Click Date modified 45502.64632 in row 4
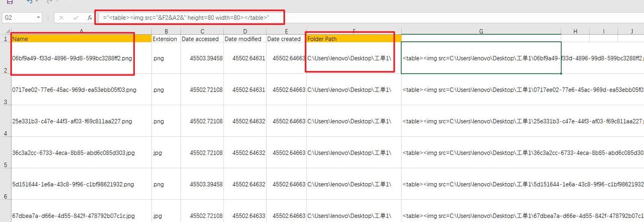Image resolution: width=644 pixels, height=222 pixels. [245, 121]
